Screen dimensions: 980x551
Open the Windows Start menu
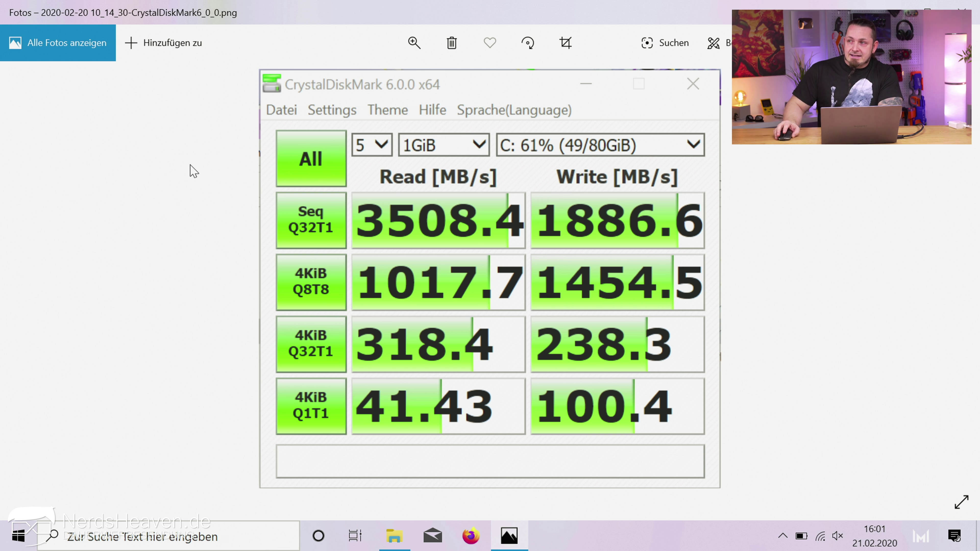point(18,536)
